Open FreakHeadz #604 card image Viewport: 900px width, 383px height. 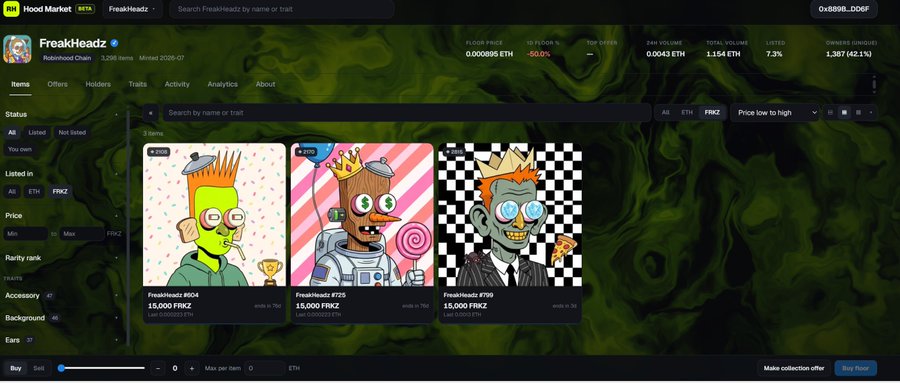214,215
